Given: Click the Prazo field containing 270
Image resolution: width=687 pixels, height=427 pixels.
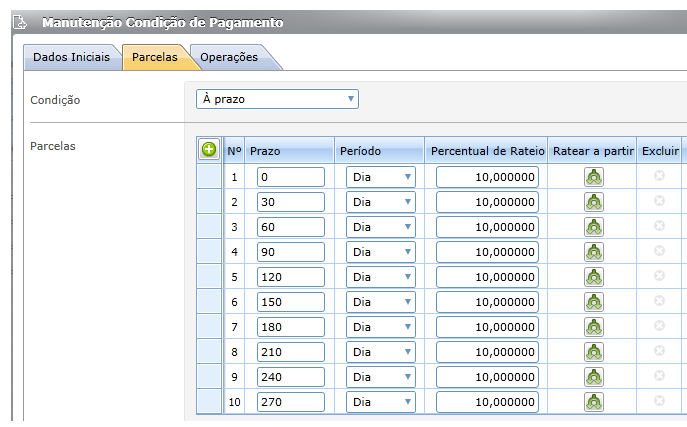Looking at the screenshot, I should (x=291, y=402).
